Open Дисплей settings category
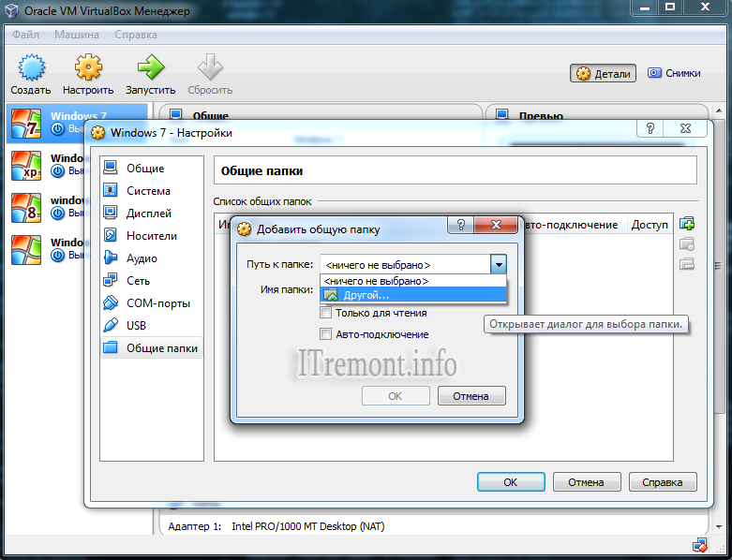This screenshot has width=732, height=560. (152, 214)
